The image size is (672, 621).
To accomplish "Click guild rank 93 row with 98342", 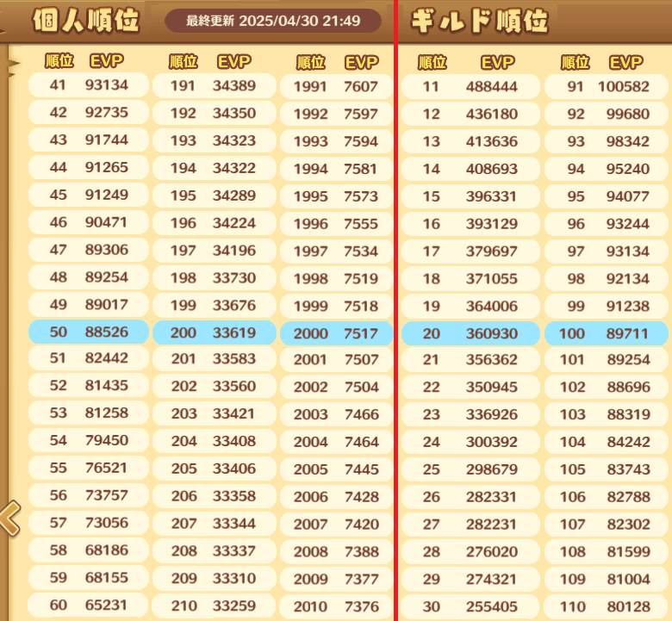I will 607,141.
